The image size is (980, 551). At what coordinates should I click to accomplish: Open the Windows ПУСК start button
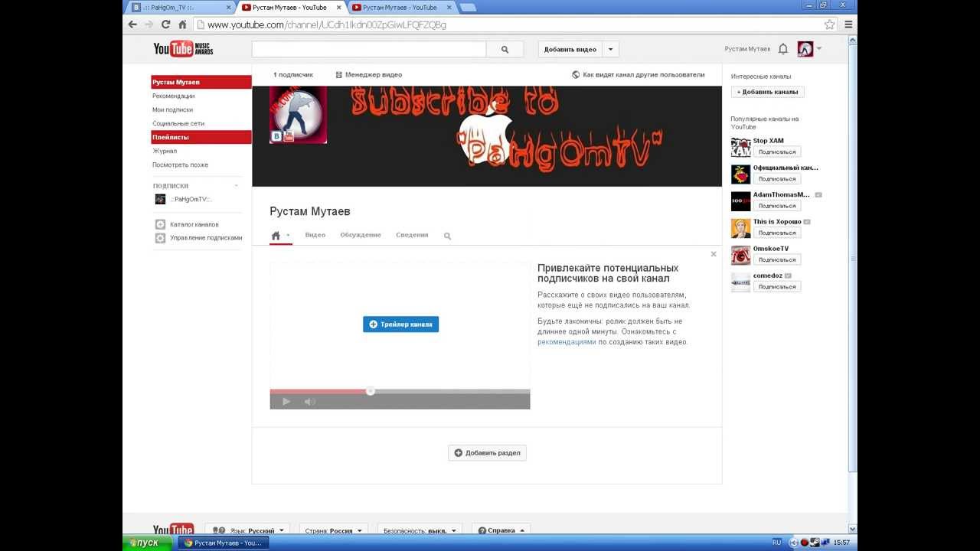pyautogui.click(x=148, y=543)
